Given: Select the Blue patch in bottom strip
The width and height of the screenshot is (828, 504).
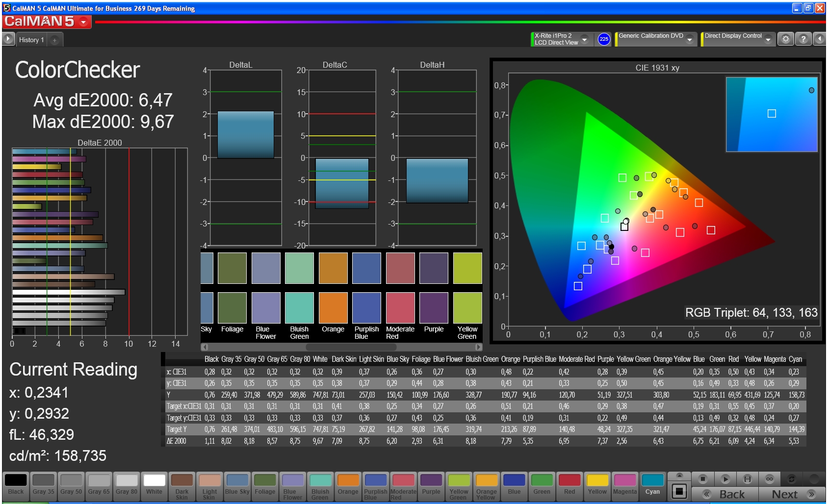Looking at the screenshot, I should coord(514,486).
